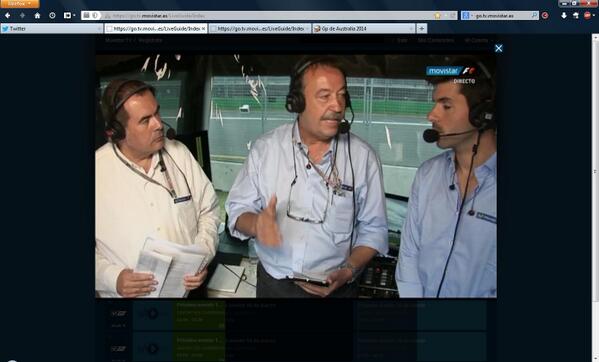Open a new tab with plus button
Image resolution: width=599 pixels, height=362 pixels.
tap(422, 28)
